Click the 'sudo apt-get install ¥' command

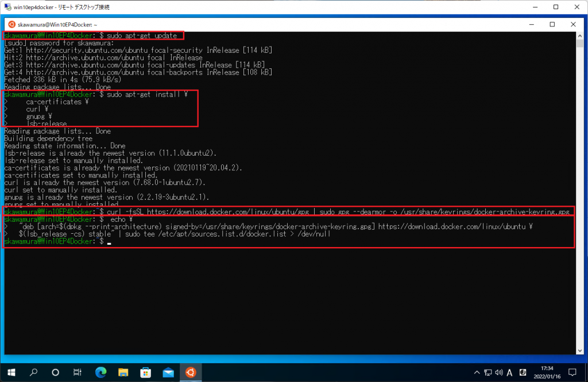point(147,95)
